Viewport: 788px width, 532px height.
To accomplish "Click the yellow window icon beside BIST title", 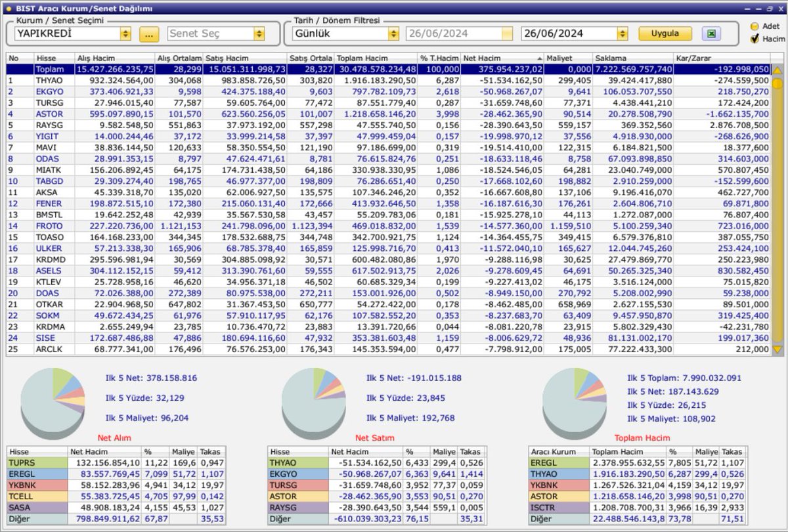I will pos(7,8).
